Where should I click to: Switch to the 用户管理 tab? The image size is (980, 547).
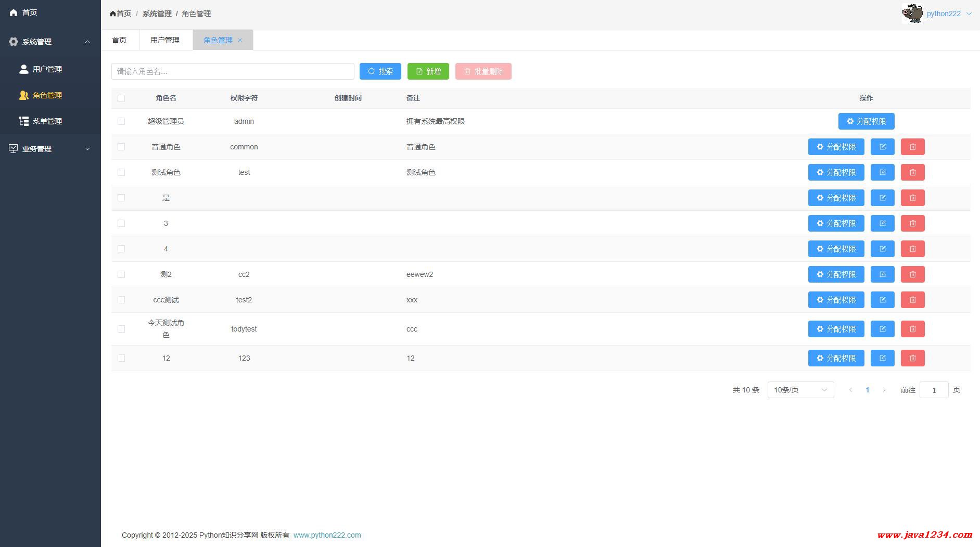pyautogui.click(x=165, y=40)
